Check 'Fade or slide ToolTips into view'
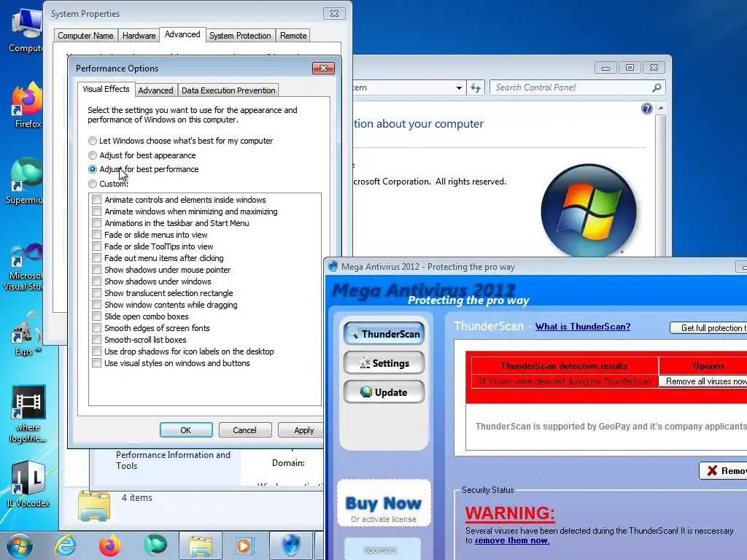Screen dimensions: 747x560 [x=97, y=246]
